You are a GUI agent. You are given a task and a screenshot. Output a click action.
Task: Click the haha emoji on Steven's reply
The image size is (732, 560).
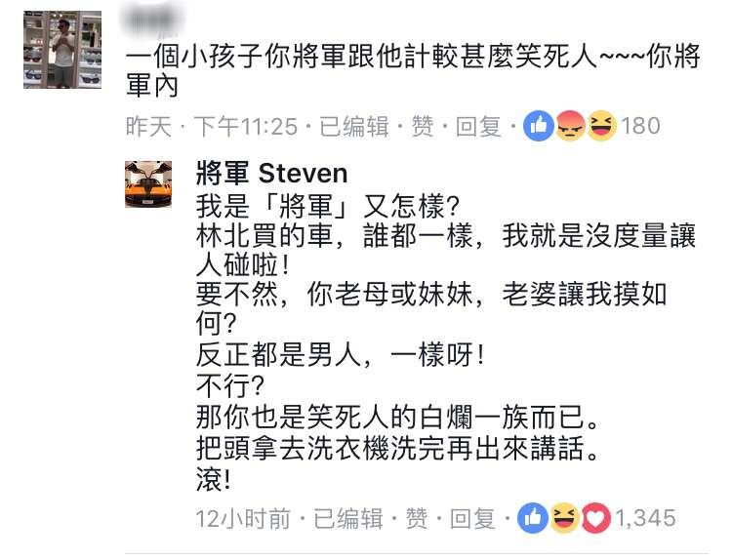tap(564, 518)
